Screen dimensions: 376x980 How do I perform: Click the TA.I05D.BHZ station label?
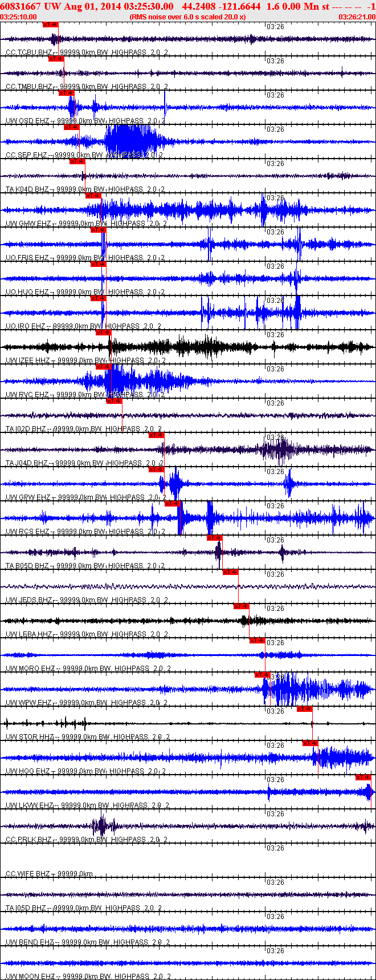pyautogui.click(x=26, y=908)
